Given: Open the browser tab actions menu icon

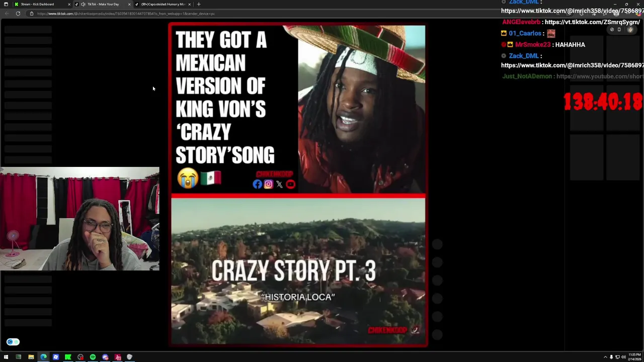Looking at the screenshot, I should [x=6, y=4].
